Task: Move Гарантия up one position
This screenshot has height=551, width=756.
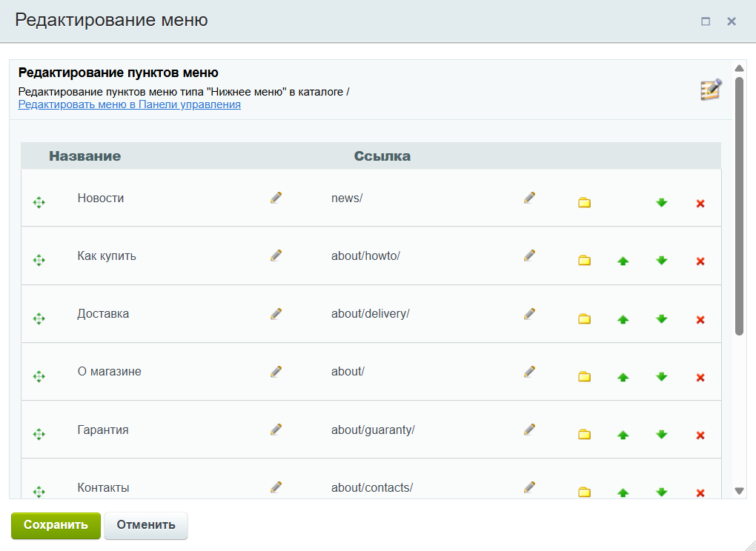Action: coord(623,435)
